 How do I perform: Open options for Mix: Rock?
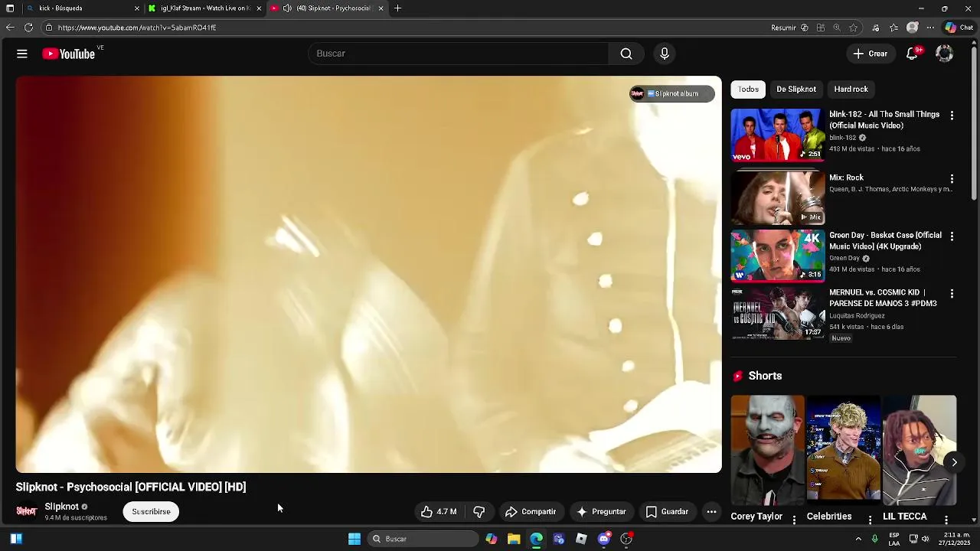[952, 178]
